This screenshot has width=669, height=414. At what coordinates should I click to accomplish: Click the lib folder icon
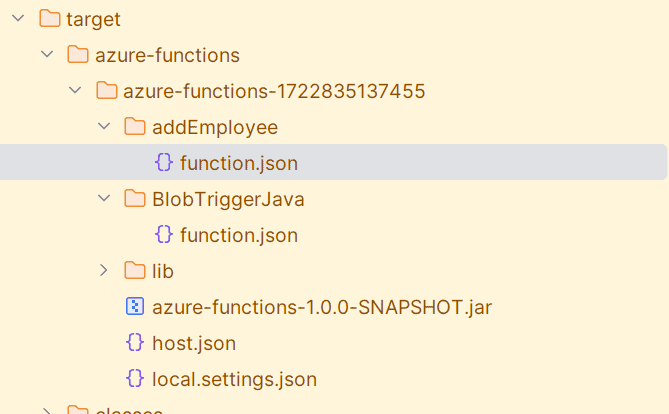coord(135,270)
